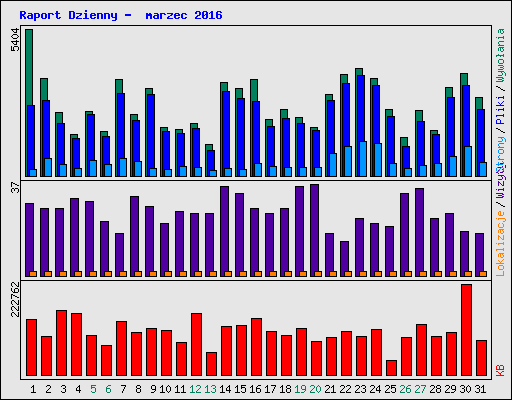Image resolution: width=512 pixels, height=400 pixels.
Task: Click the 37 visits axis label
Action: pos(15,188)
